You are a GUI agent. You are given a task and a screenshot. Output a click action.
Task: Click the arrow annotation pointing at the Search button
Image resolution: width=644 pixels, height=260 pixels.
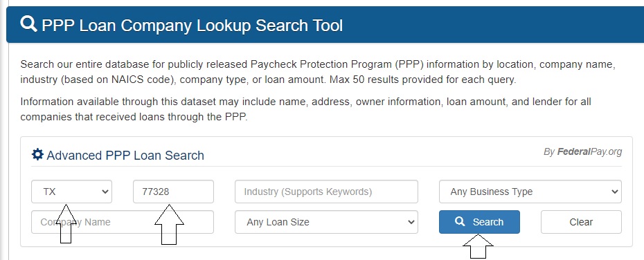(x=478, y=246)
